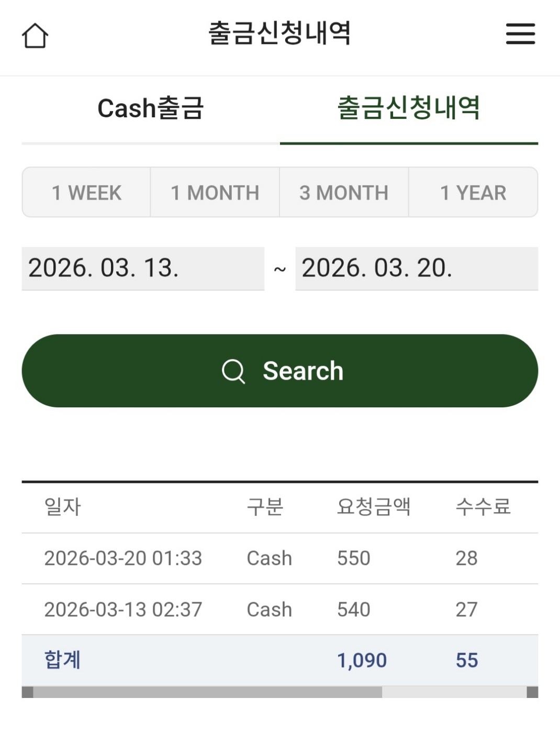The width and height of the screenshot is (560, 754).
Task: Click the scrollbar left arrow
Action: click(x=28, y=692)
